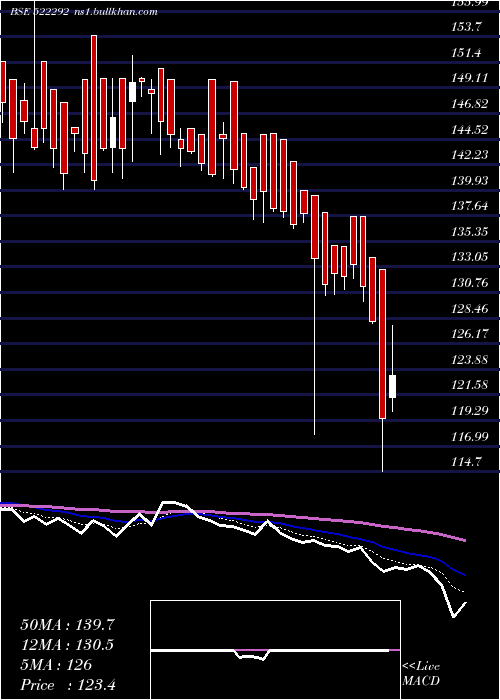This screenshot has width=500, height=700.
Task: Click the MACD histogram box
Action: 275,650
